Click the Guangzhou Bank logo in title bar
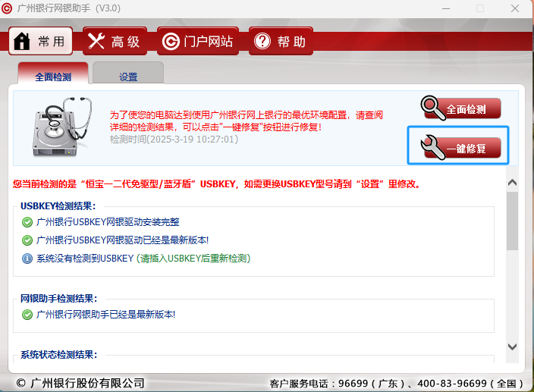This screenshot has width=534, height=392. point(8,8)
